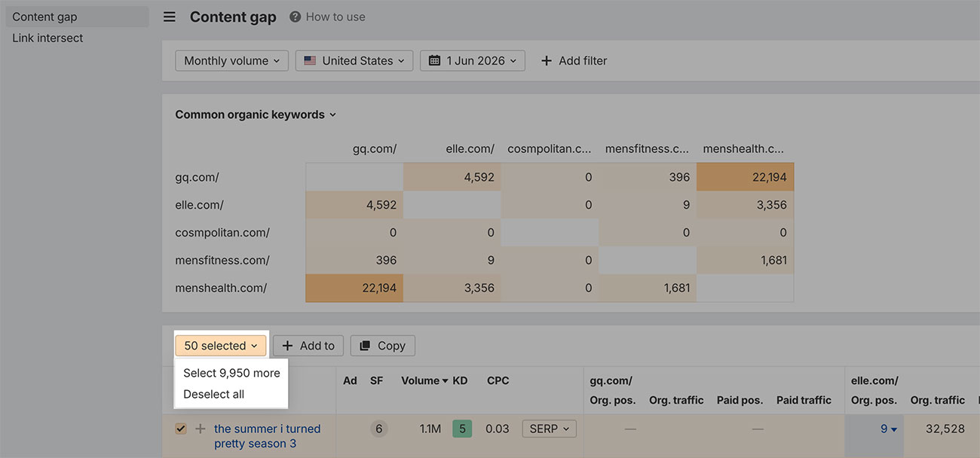Toggle the hamburger sidebar menu icon
The width and height of the screenshot is (980, 458).
(170, 17)
